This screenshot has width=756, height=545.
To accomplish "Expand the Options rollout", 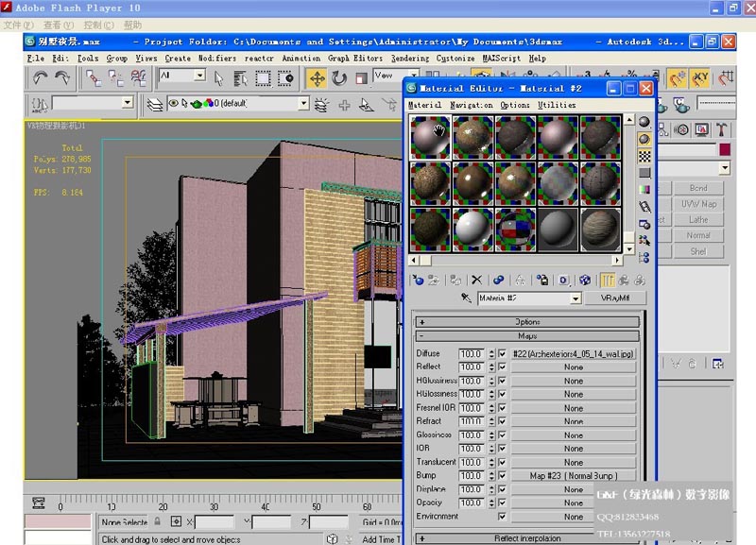I will [527, 322].
